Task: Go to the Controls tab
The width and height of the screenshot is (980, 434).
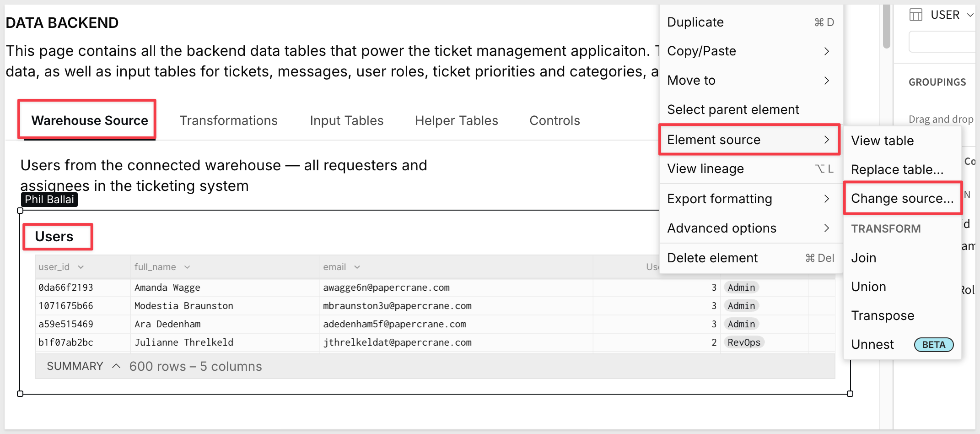Action: coord(555,120)
